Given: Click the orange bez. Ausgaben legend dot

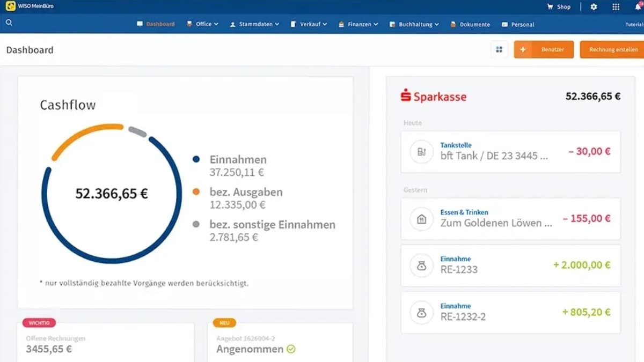Looking at the screenshot, I should point(196,191).
